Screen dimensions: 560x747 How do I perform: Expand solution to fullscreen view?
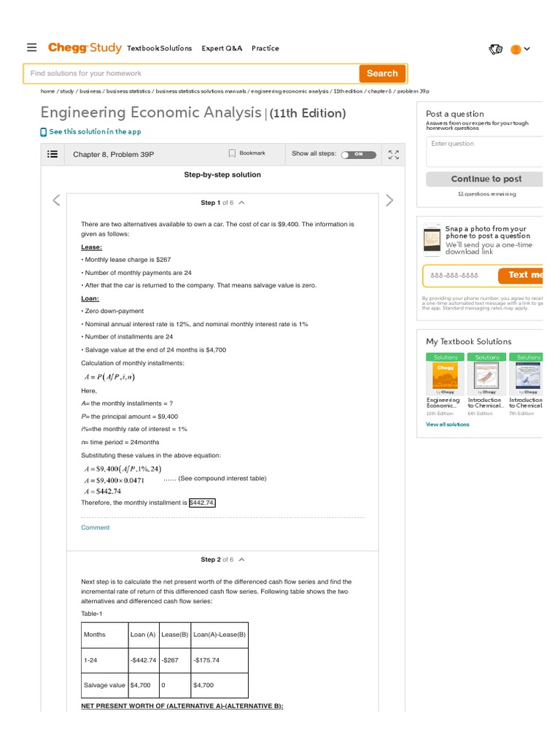pyautogui.click(x=394, y=154)
